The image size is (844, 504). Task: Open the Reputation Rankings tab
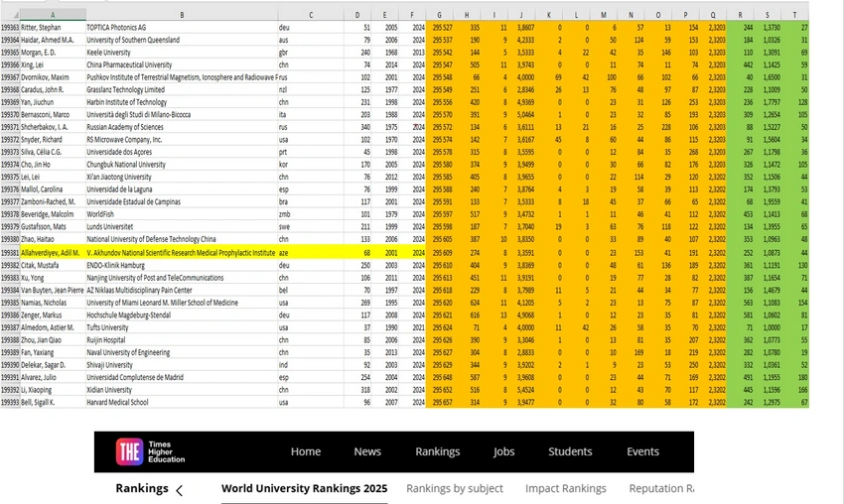point(660,488)
